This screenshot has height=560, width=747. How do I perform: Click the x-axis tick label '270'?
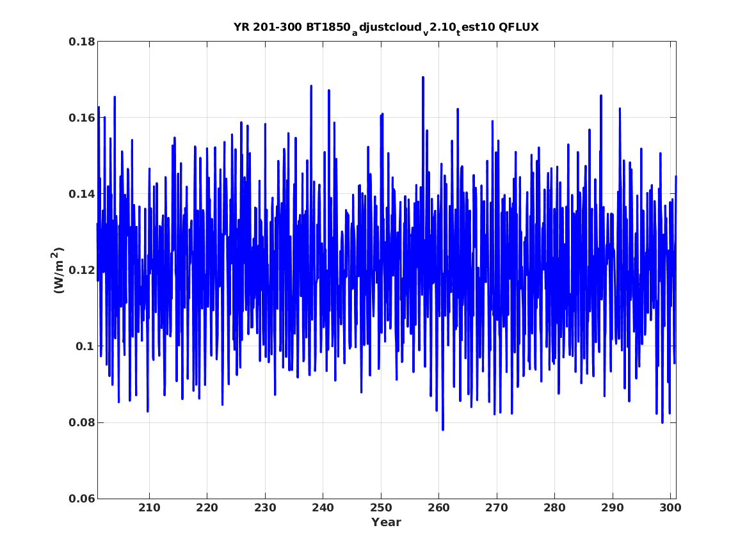click(497, 508)
